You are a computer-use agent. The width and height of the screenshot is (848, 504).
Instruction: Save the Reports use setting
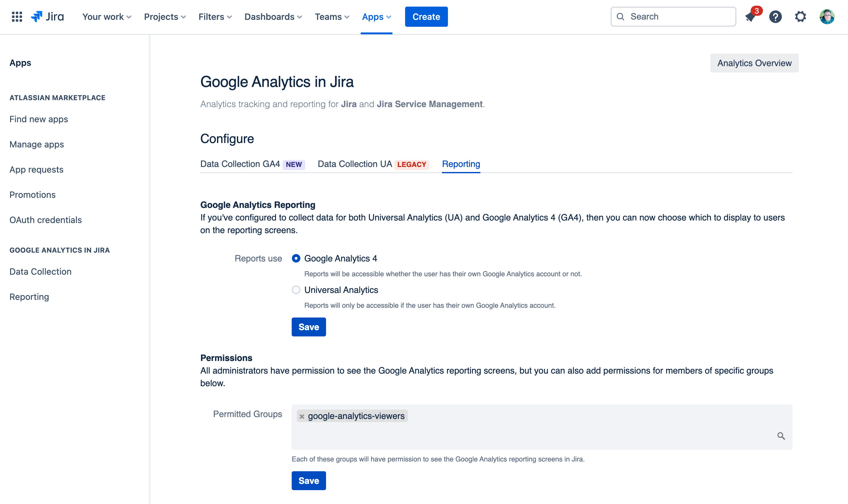(x=308, y=327)
